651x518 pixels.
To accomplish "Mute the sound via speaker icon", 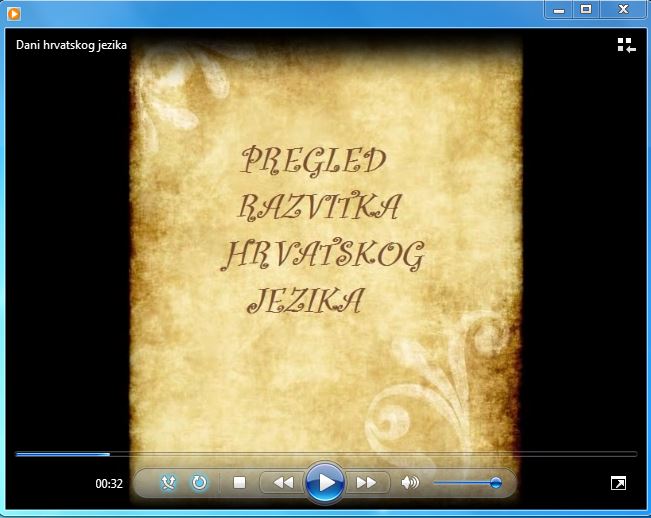I will [410, 482].
